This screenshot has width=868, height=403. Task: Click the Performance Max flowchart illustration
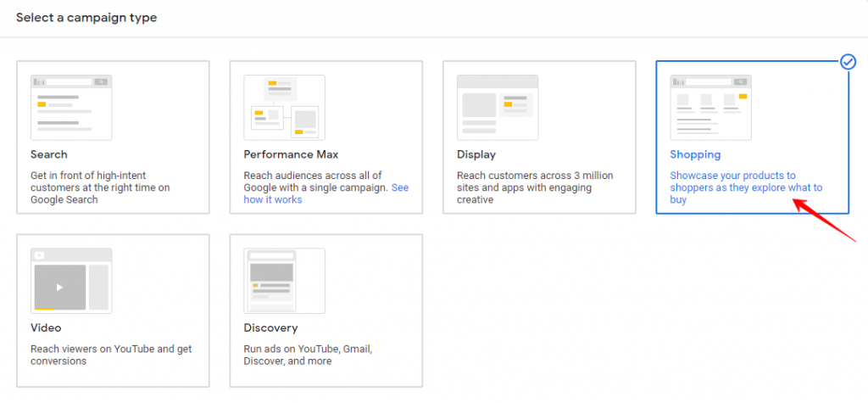(285, 108)
